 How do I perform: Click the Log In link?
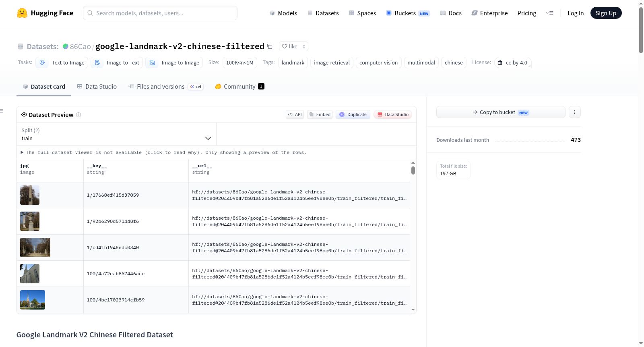click(x=576, y=13)
